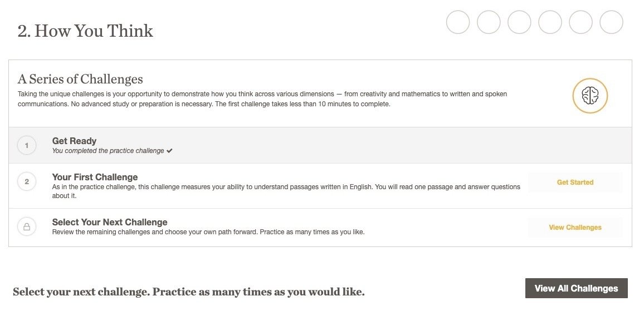Click the step 1 number circle

27,145
